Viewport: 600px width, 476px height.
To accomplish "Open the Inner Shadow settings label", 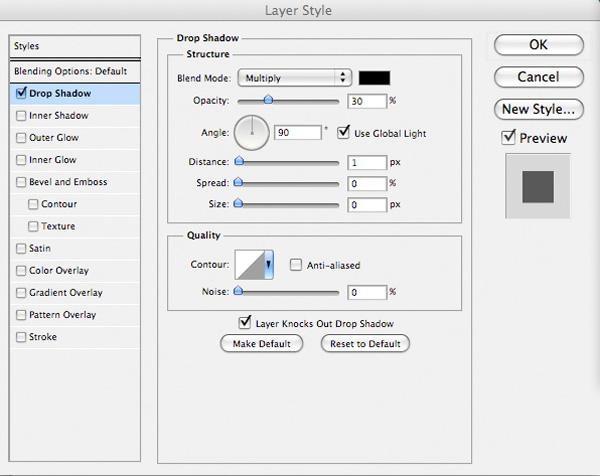I will (59, 116).
